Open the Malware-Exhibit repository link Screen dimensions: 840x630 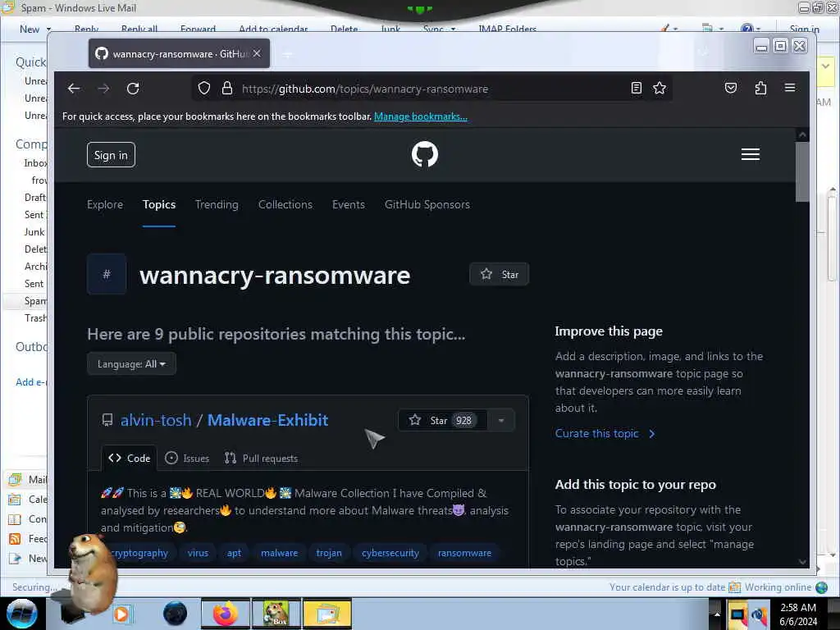pyautogui.click(x=268, y=420)
